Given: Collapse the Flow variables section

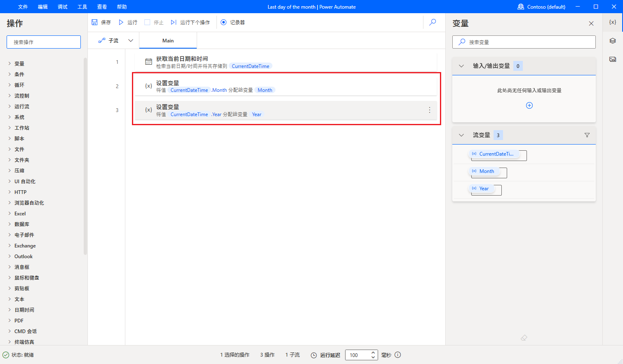Looking at the screenshot, I should (x=461, y=135).
